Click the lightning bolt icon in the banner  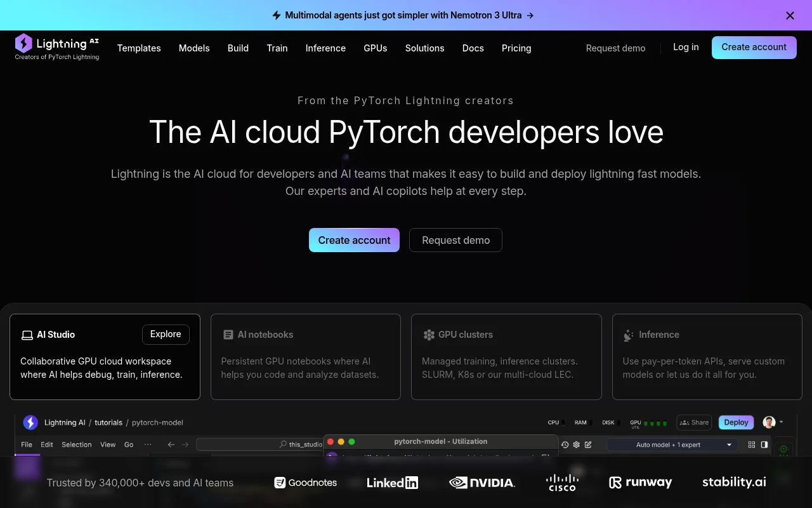tap(276, 15)
